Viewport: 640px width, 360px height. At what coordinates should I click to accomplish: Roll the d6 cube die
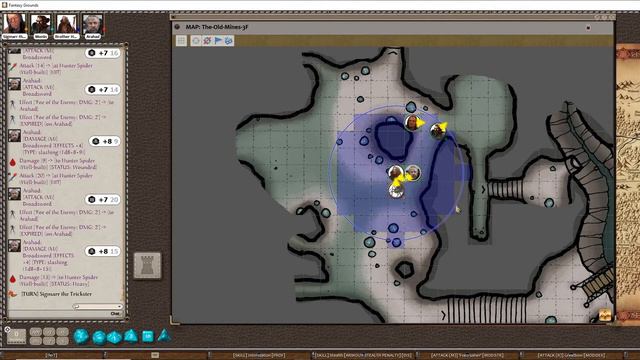pyautogui.click(x=148, y=336)
